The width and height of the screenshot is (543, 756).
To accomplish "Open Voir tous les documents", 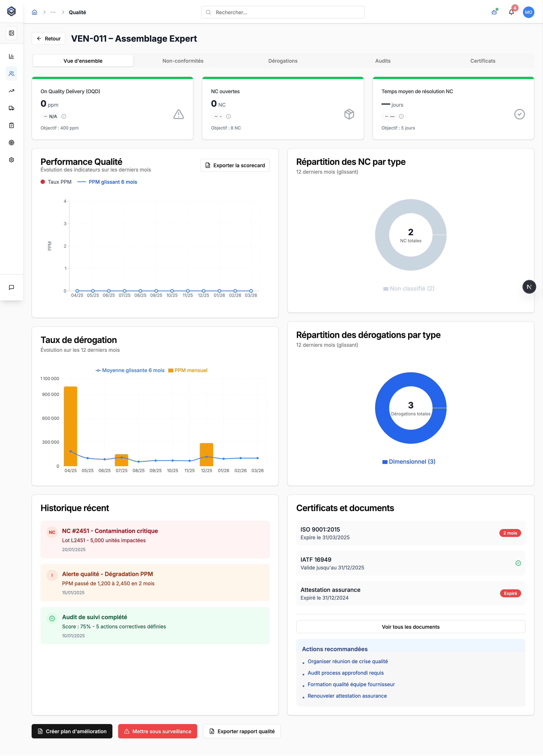I will pyautogui.click(x=410, y=627).
